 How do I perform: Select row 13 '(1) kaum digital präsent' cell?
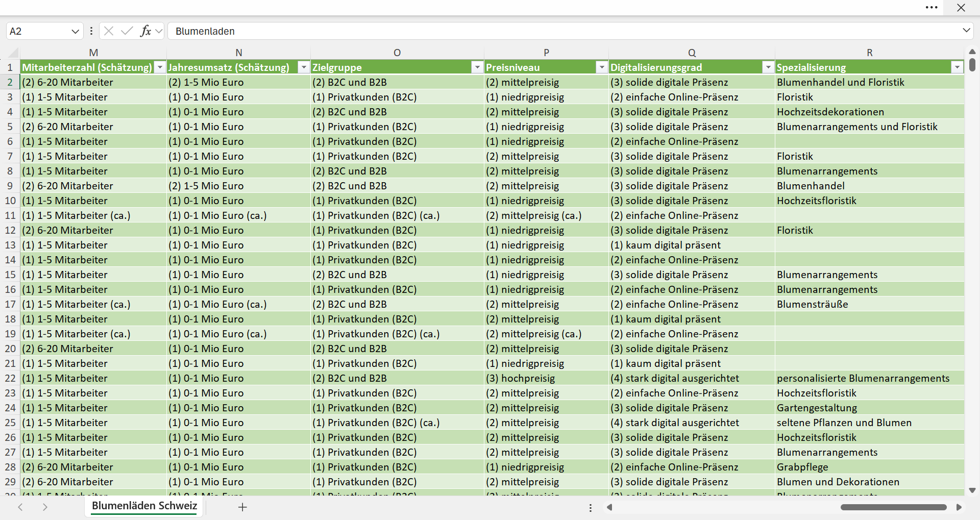click(692, 245)
